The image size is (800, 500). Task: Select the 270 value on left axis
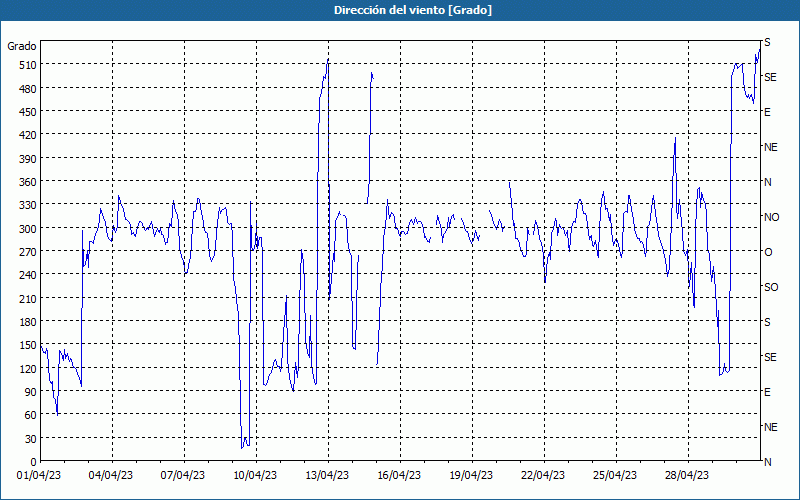click(28, 252)
